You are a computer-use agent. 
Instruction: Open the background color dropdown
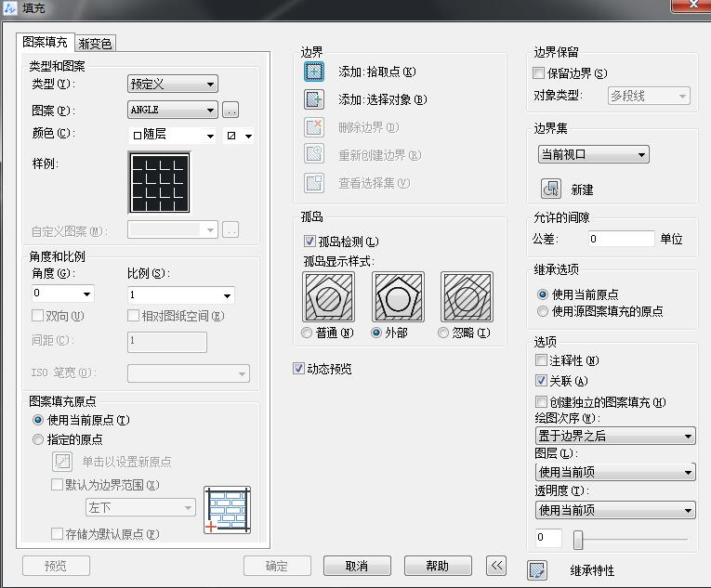(x=239, y=136)
